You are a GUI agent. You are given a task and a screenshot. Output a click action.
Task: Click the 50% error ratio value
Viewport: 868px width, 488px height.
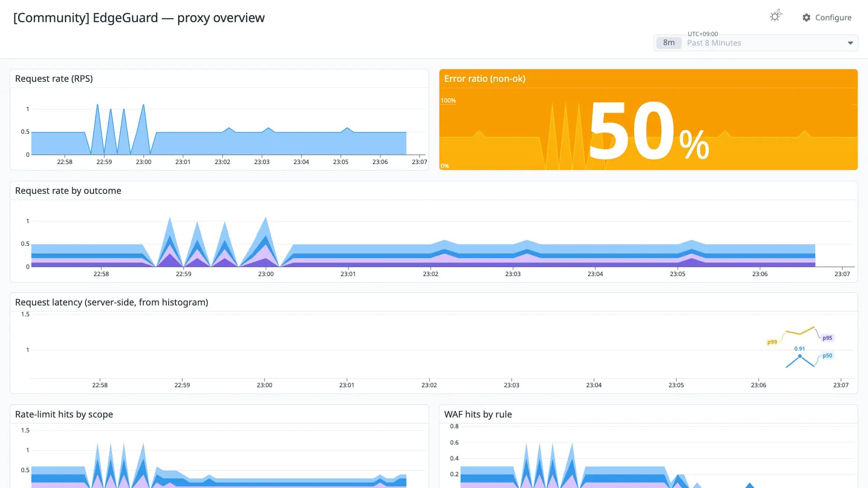point(649,131)
